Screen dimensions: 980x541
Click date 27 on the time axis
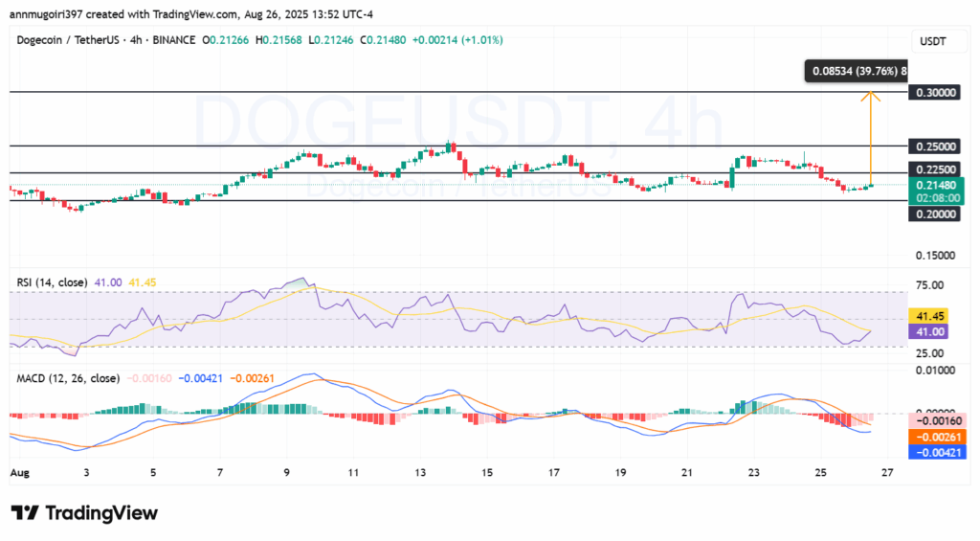pos(887,473)
